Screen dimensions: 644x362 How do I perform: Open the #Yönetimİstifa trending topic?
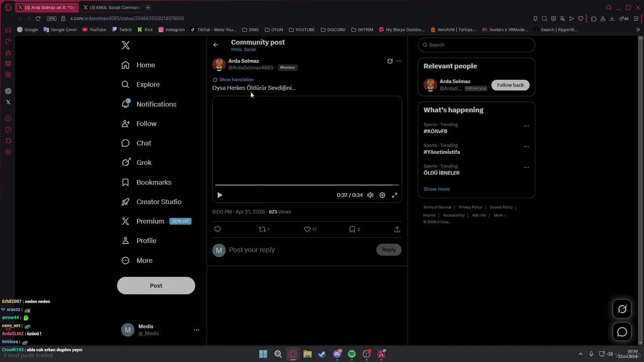pyautogui.click(x=442, y=152)
